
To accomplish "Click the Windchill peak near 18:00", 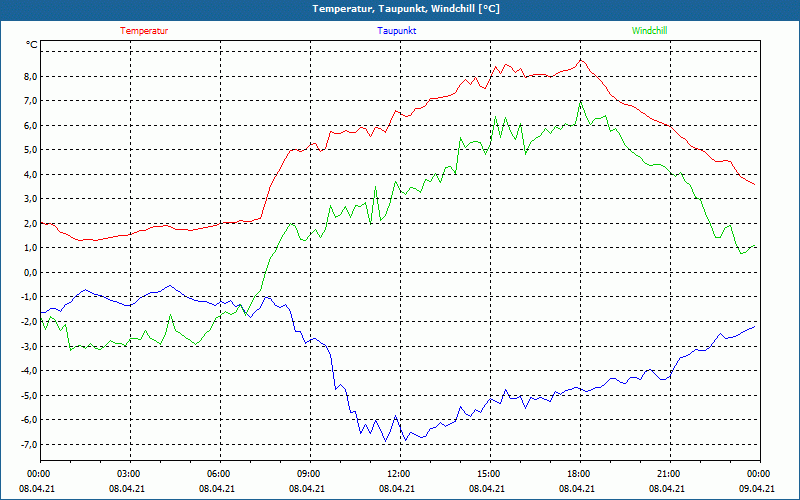I will (581, 101).
